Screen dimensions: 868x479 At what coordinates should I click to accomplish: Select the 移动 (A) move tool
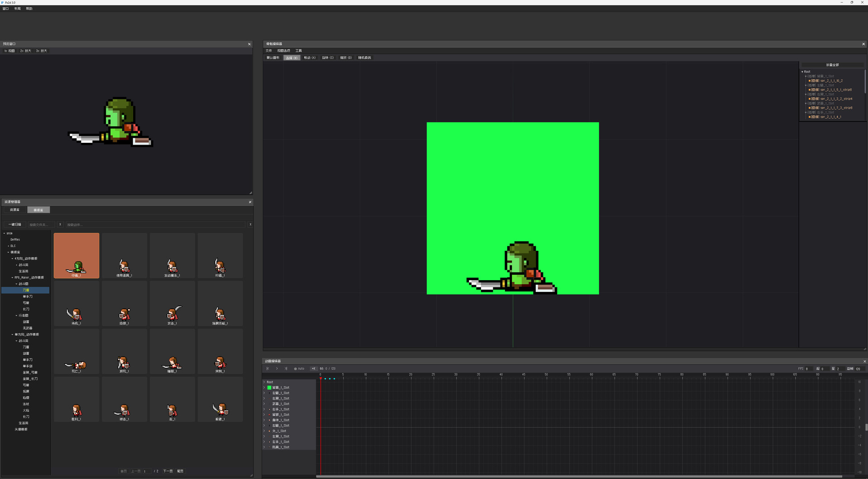point(310,58)
